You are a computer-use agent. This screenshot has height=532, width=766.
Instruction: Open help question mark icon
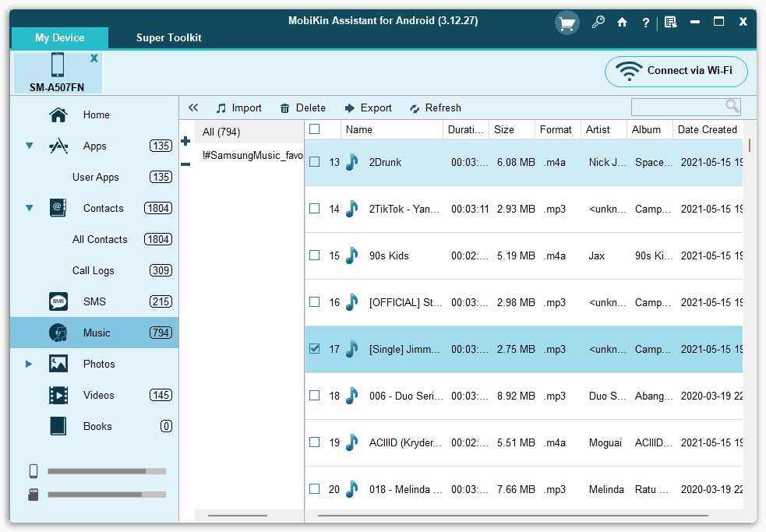[x=645, y=23]
